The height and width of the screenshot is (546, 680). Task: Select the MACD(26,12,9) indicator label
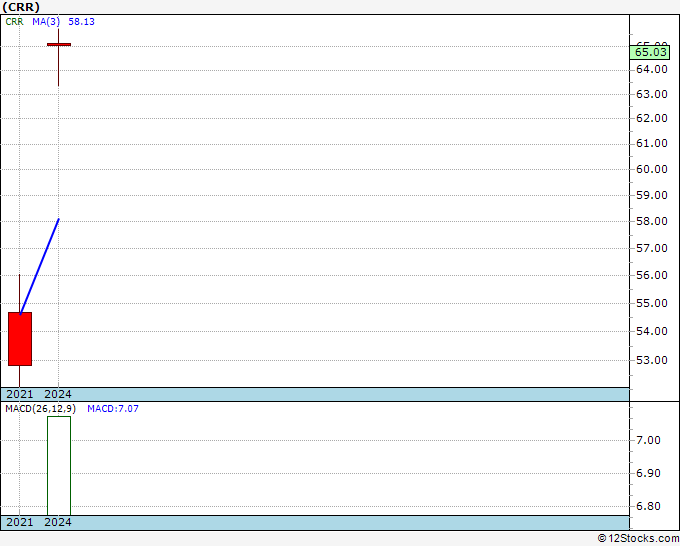[x=40, y=409]
